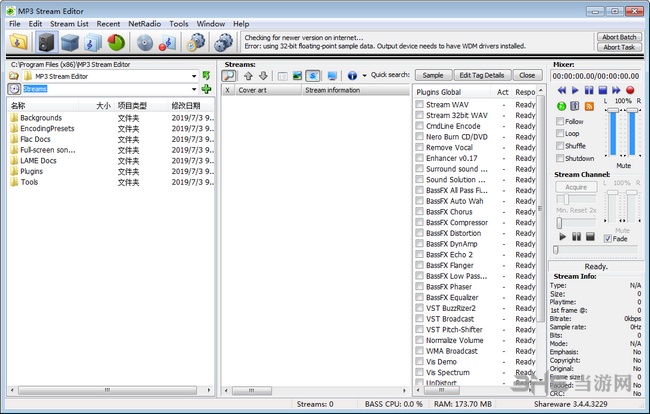Click the green refresh arrow beside folder combo
Image resolution: width=650 pixels, height=414 pixels.
[x=206, y=76]
